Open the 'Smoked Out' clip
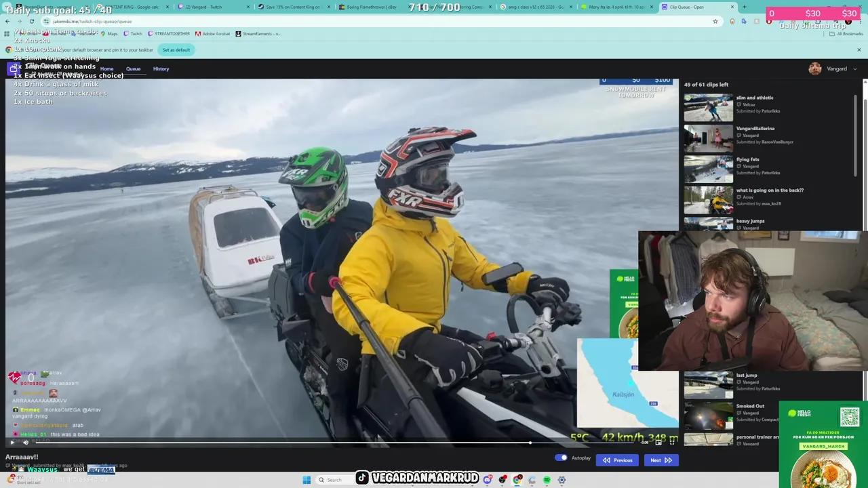Viewport: 868px width, 488px height. pyautogui.click(x=750, y=406)
